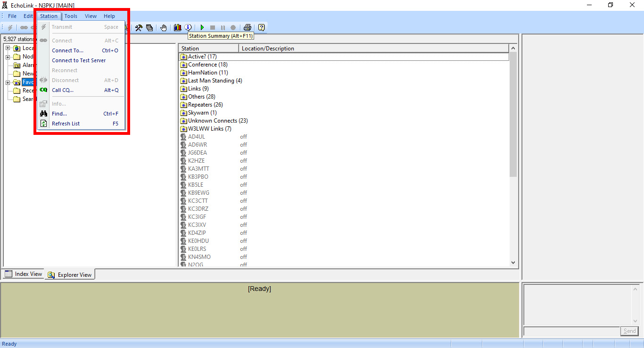Expand the Node Types tree plus sign
This screenshot has width=644, height=348.
click(8, 57)
